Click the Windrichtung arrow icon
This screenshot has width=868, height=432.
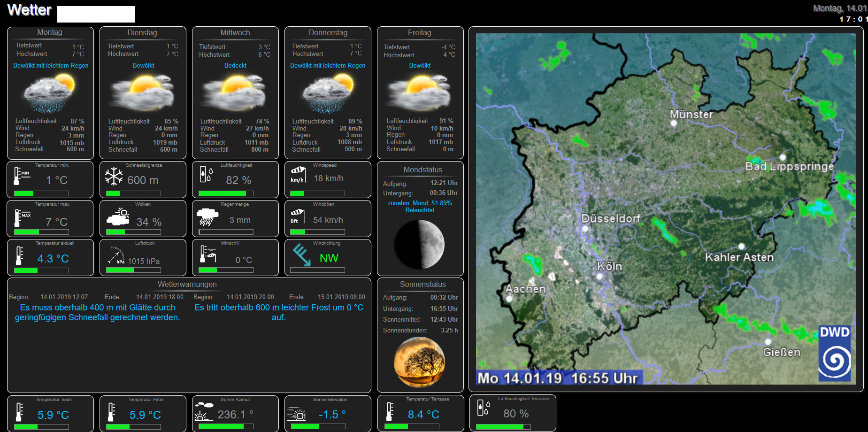click(x=301, y=255)
